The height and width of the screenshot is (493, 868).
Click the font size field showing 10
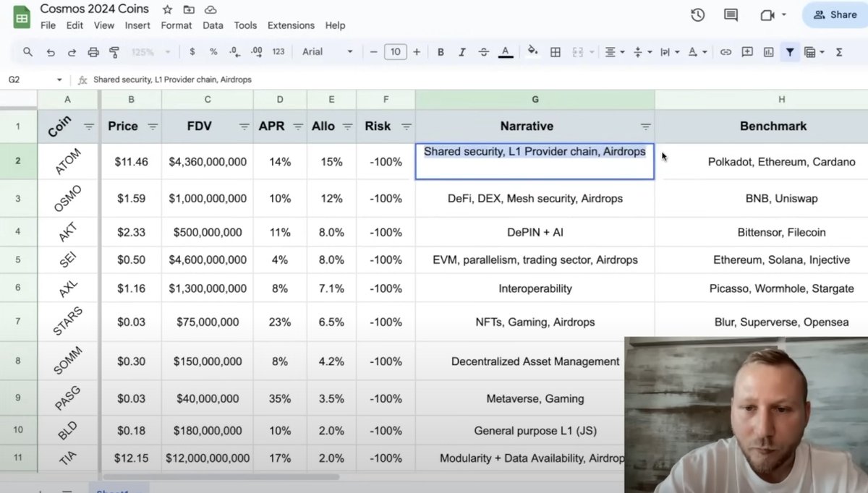point(395,52)
